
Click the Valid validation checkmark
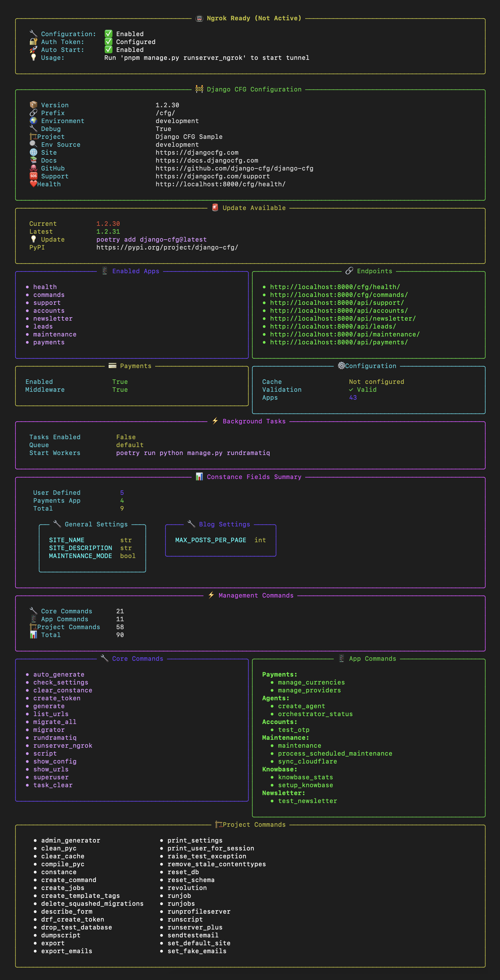[x=351, y=390]
